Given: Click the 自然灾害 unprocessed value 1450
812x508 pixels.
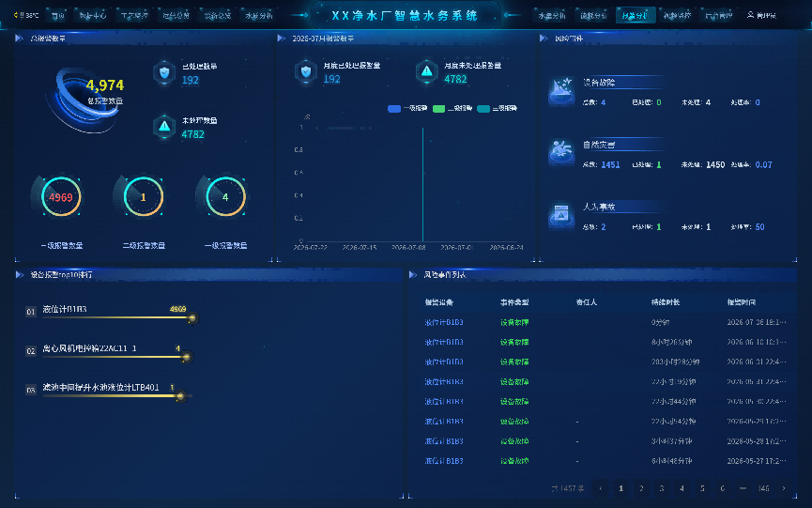Looking at the screenshot, I should click(715, 164).
